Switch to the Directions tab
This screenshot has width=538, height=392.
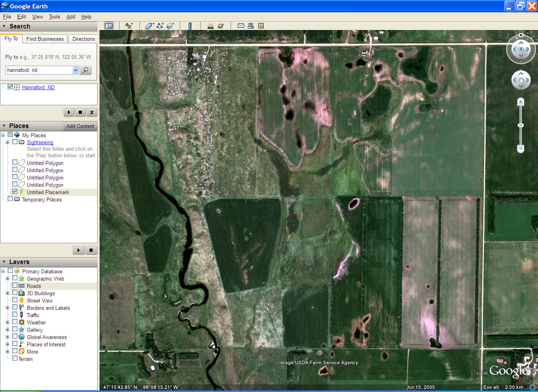83,39
